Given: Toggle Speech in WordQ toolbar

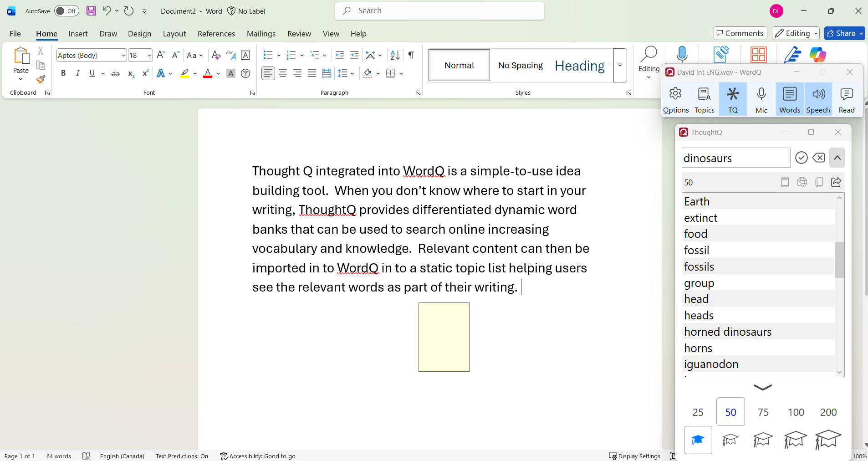Looking at the screenshot, I should tap(818, 100).
